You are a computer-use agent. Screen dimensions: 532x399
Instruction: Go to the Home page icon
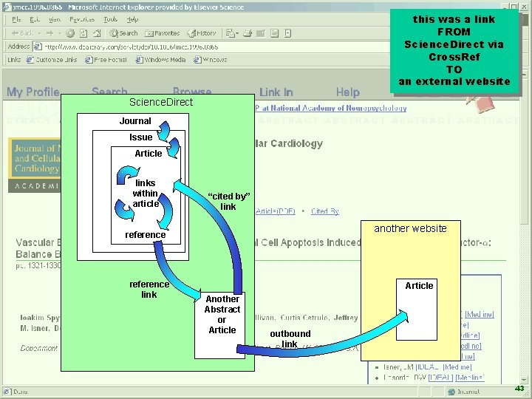[x=97, y=33]
